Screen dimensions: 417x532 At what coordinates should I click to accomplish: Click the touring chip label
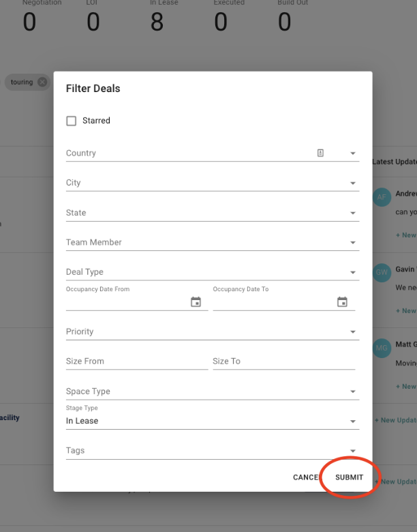22,82
